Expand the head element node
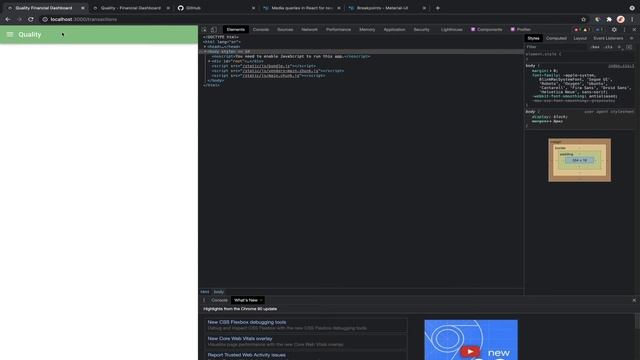Viewport: 640px width, 360px height. coord(205,47)
